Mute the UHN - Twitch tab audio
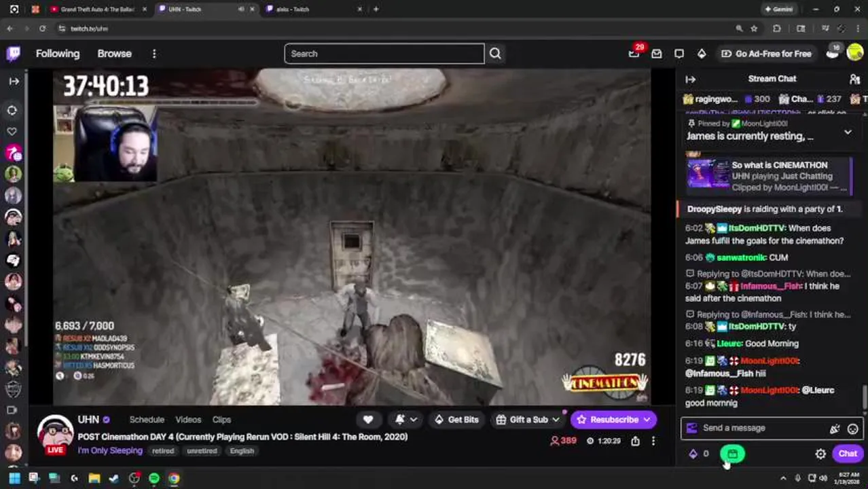 click(241, 10)
